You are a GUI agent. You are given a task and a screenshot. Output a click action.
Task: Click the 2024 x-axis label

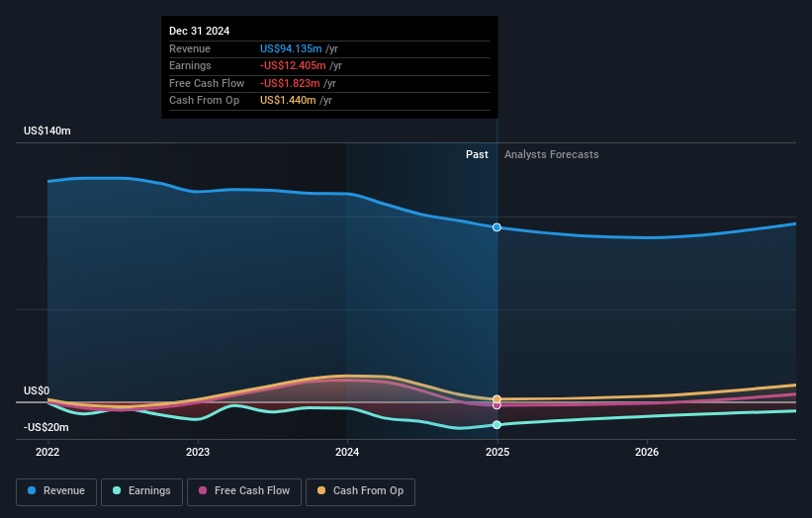click(x=347, y=452)
